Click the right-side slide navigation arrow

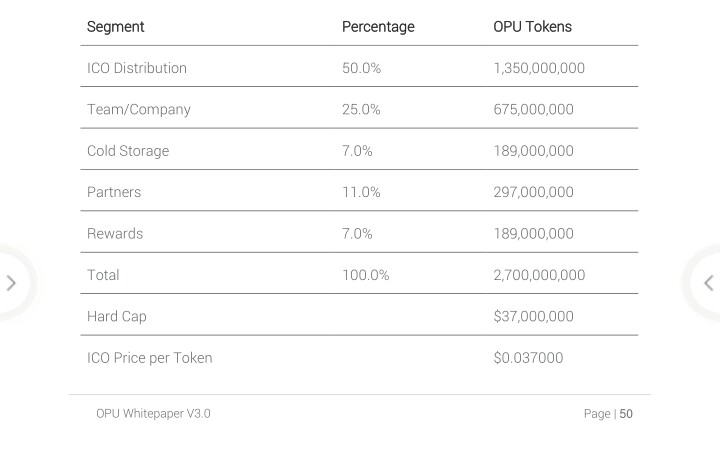click(708, 283)
